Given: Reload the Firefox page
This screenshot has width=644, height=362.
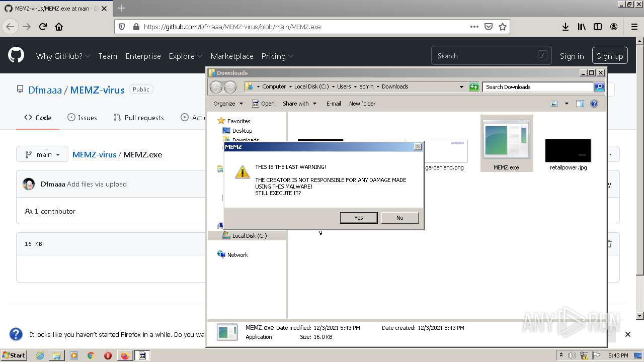Looking at the screenshot, I should 43,27.
